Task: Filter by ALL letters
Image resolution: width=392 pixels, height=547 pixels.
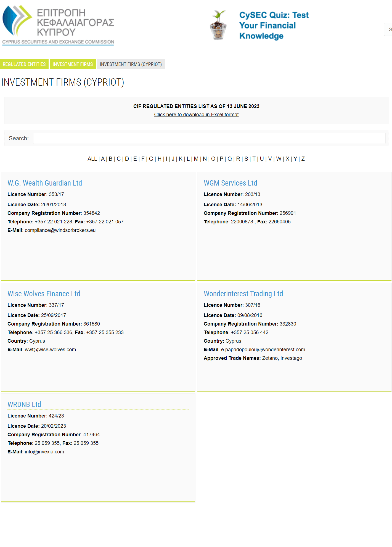Action: [x=92, y=159]
